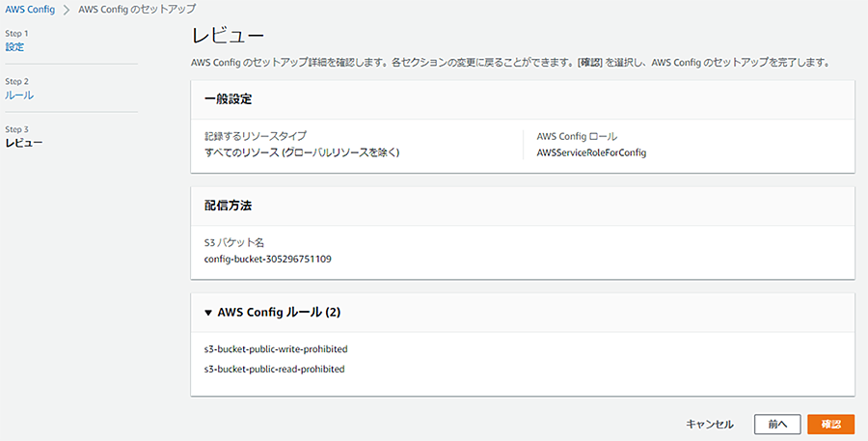
Task: Go back to Step 1 設定
Action: point(14,46)
